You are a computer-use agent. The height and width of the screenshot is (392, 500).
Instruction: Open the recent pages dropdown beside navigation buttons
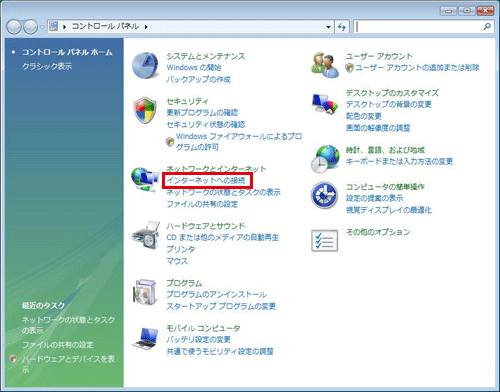point(42,27)
